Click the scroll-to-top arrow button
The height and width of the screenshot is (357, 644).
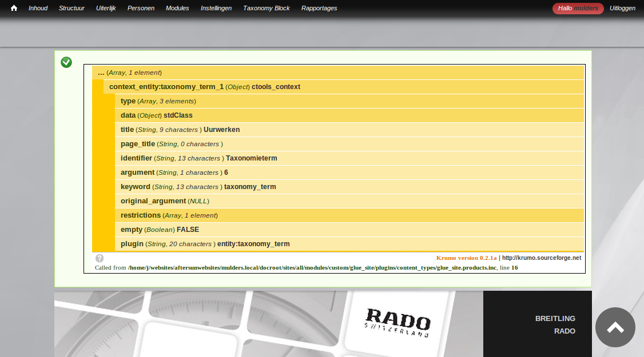coord(615,327)
